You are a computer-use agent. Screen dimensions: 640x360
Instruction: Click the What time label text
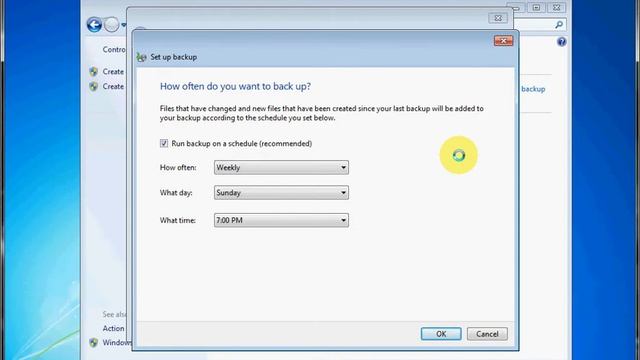pyautogui.click(x=178, y=220)
